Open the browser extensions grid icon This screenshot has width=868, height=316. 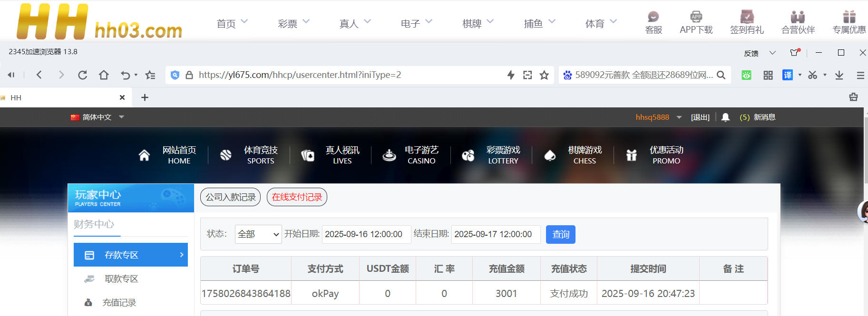(768, 75)
